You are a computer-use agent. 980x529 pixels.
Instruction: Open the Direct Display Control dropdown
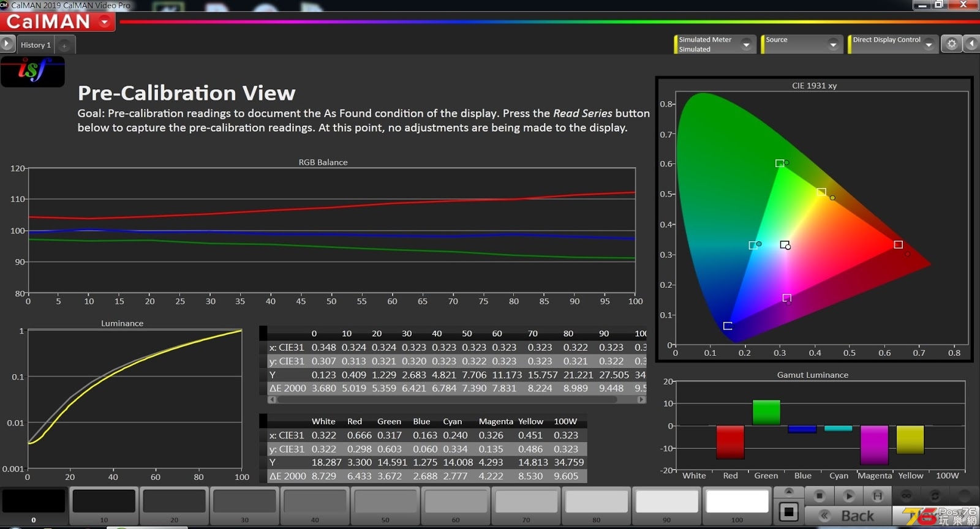click(x=929, y=44)
